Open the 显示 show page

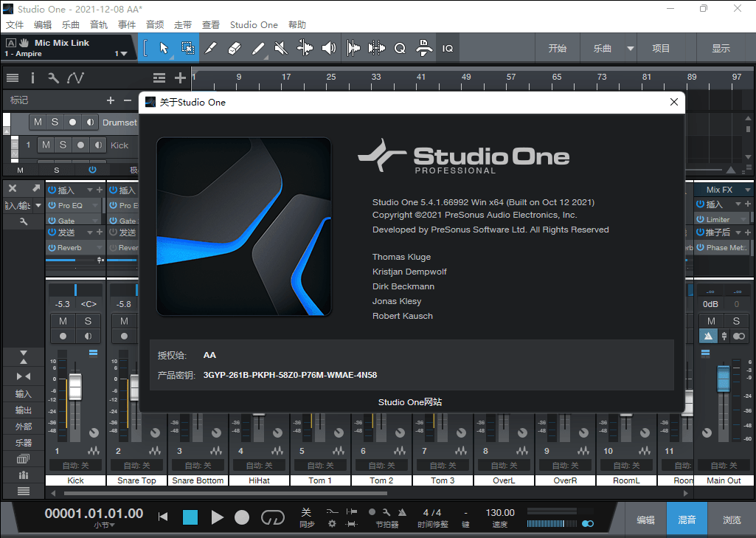coord(721,48)
